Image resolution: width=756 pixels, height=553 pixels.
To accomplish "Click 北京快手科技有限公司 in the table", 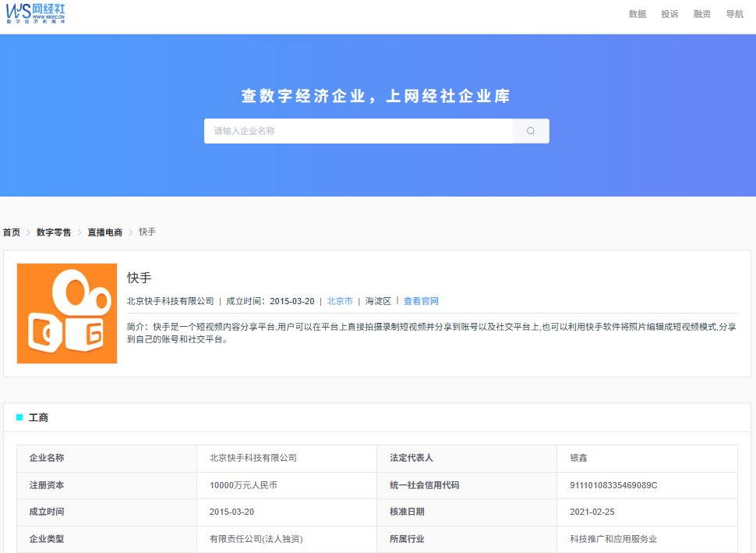I will (x=253, y=458).
